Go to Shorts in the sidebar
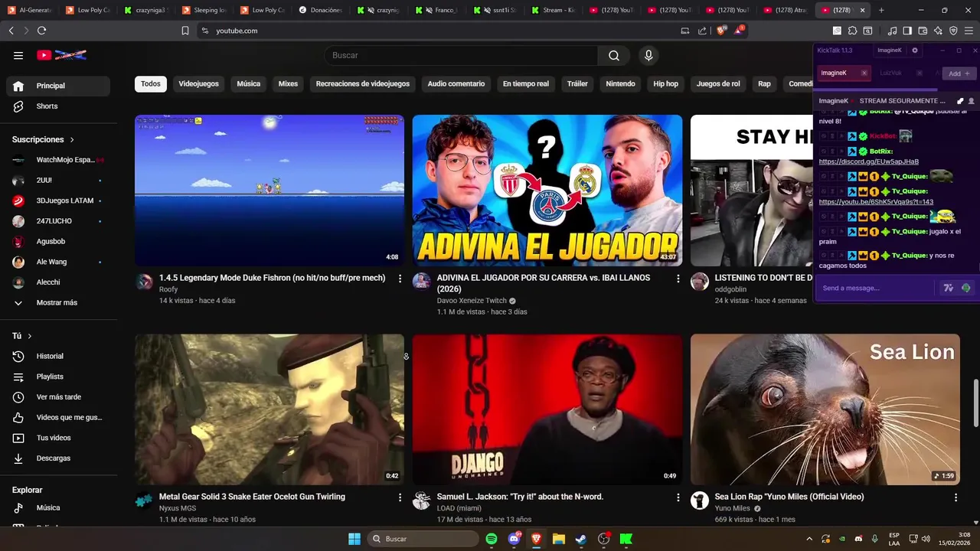The width and height of the screenshot is (980, 551). point(58,106)
